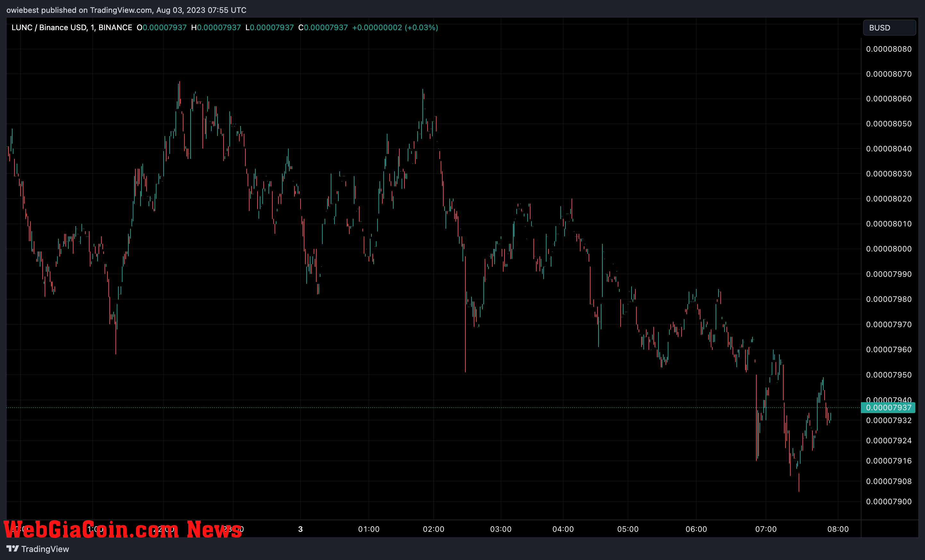Click the owiebest published header text
Viewport: 925px width, 560px height.
(126, 10)
